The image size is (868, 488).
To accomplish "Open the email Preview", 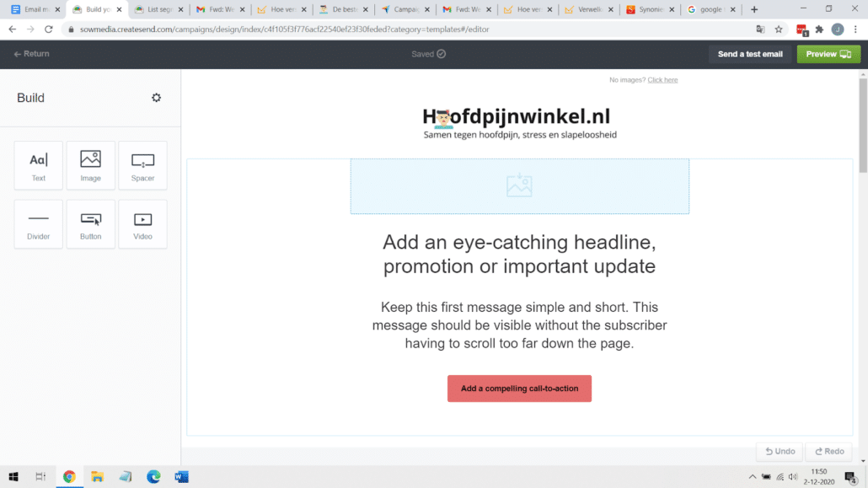I will [828, 54].
